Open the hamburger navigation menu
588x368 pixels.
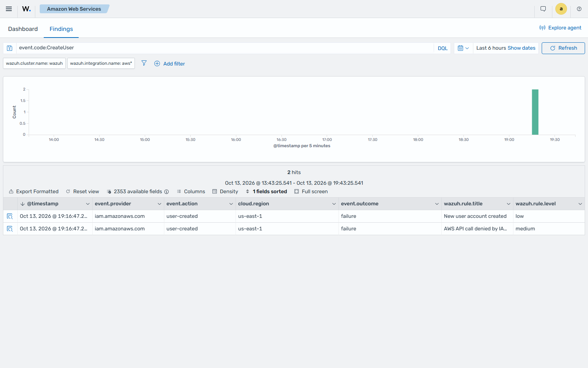tap(9, 9)
